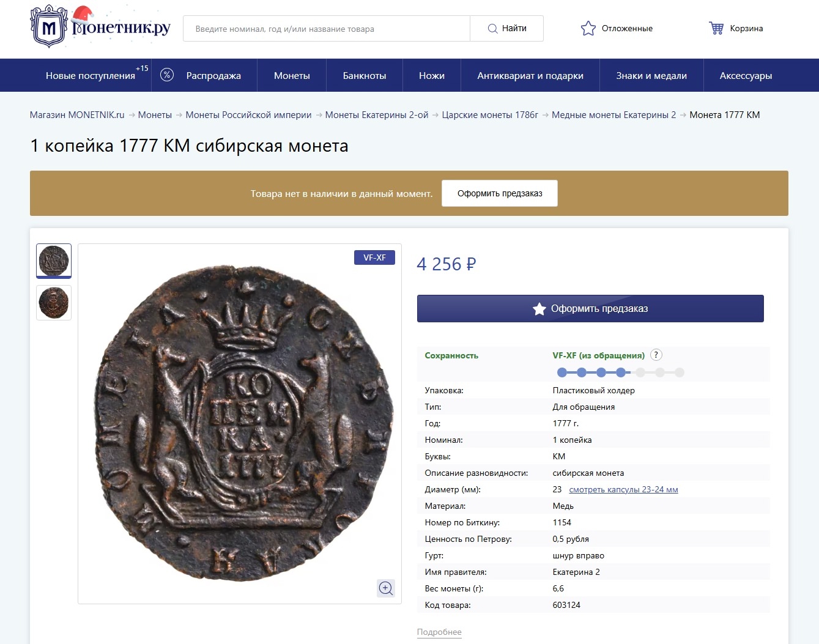Screen dimensions: 819x644
Task: Select the first coin obverse thumbnail
Action: pos(54,261)
